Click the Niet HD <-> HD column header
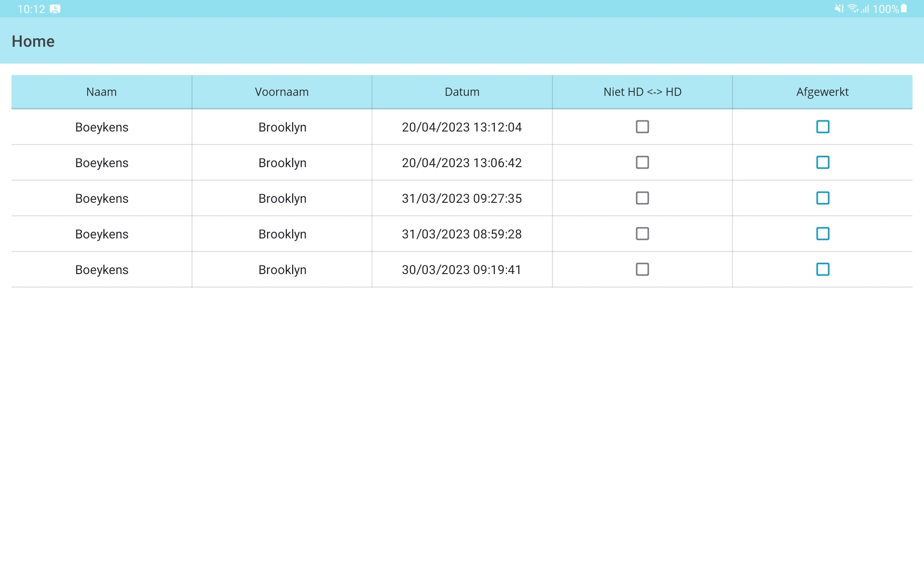Image resolution: width=924 pixels, height=578 pixels. (642, 92)
